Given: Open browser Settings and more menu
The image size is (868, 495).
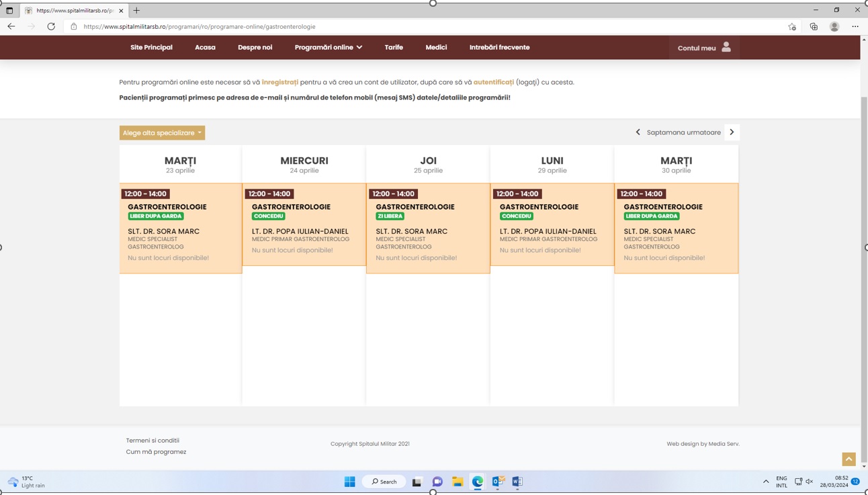Looking at the screenshot, I should (x=855, y=27).
